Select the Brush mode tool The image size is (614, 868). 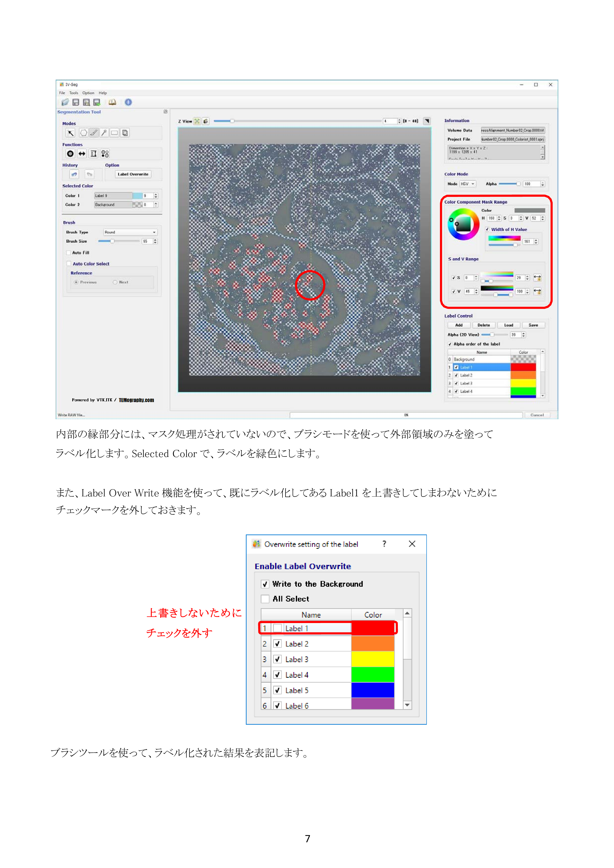coord(93,133)
